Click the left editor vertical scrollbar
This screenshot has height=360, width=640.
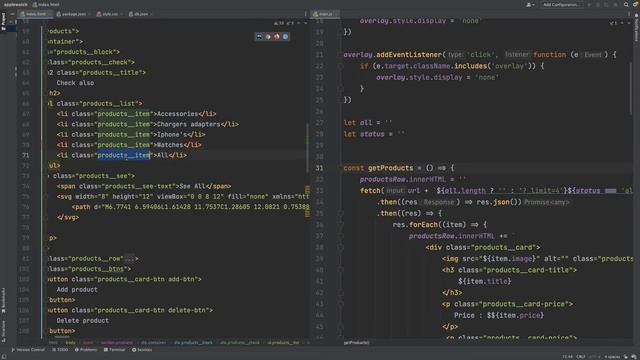pyautogui.click(x=307, y=147)
